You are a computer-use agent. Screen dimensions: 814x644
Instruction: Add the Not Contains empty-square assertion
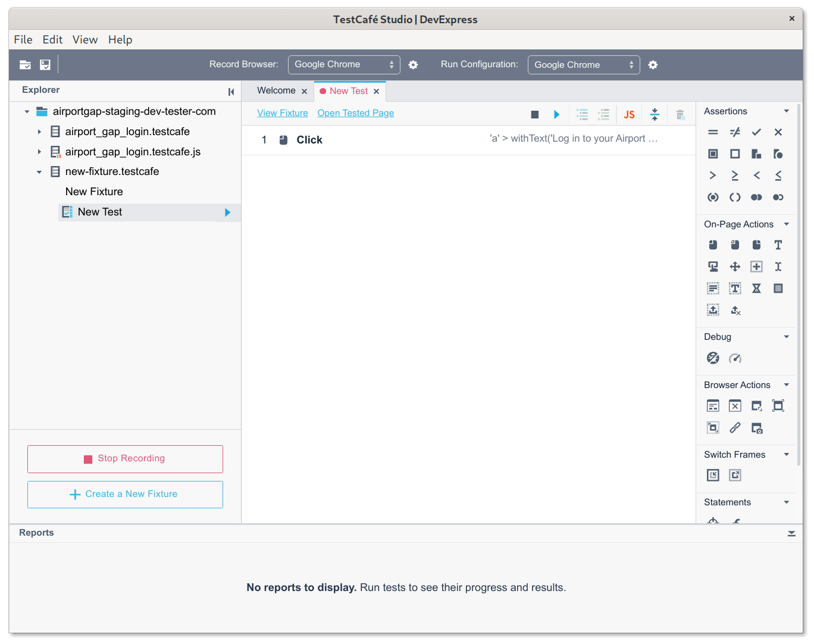click(x=735, y=154)
